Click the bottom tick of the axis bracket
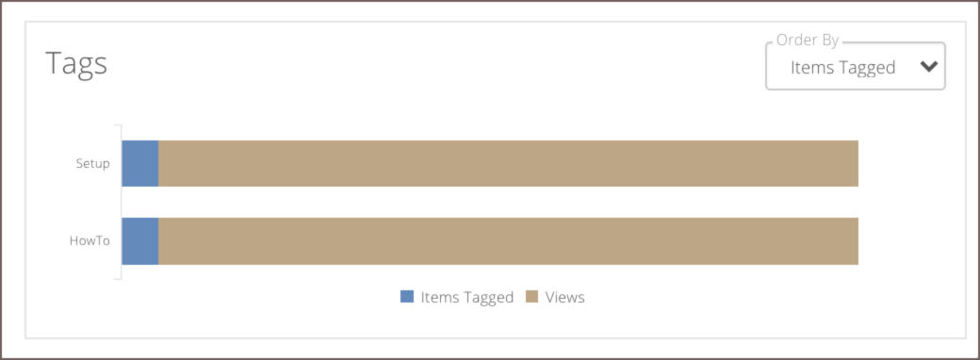980x360 pixels. 118,278
